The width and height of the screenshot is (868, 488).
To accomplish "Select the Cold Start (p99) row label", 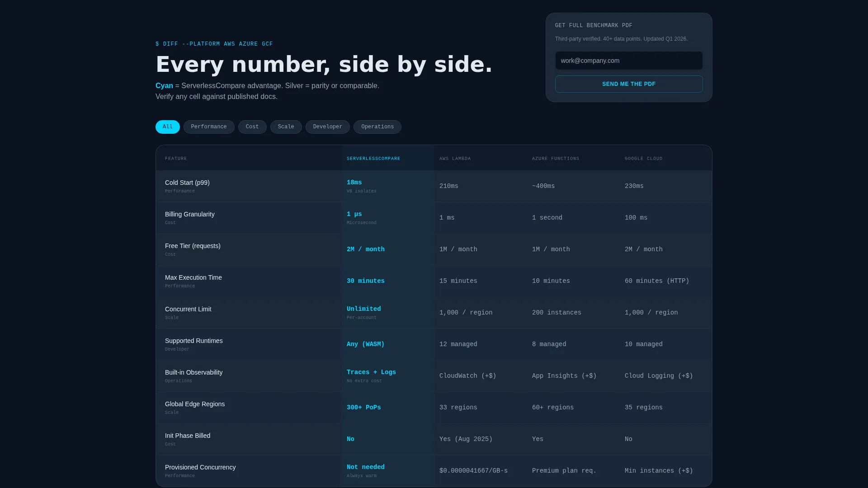I will pos(187,183).
